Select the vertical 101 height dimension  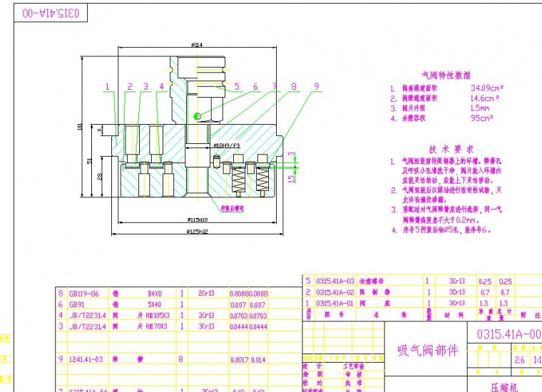pyautogui.click(x=79, y=127)
